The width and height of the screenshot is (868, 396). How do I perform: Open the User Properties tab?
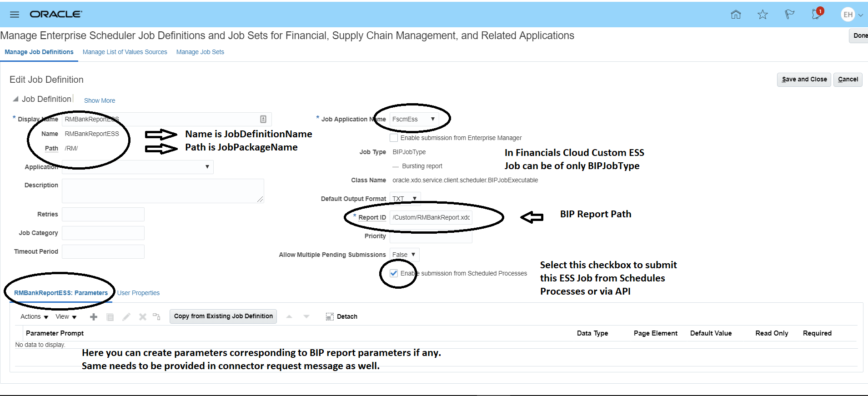tap(139, 293)
